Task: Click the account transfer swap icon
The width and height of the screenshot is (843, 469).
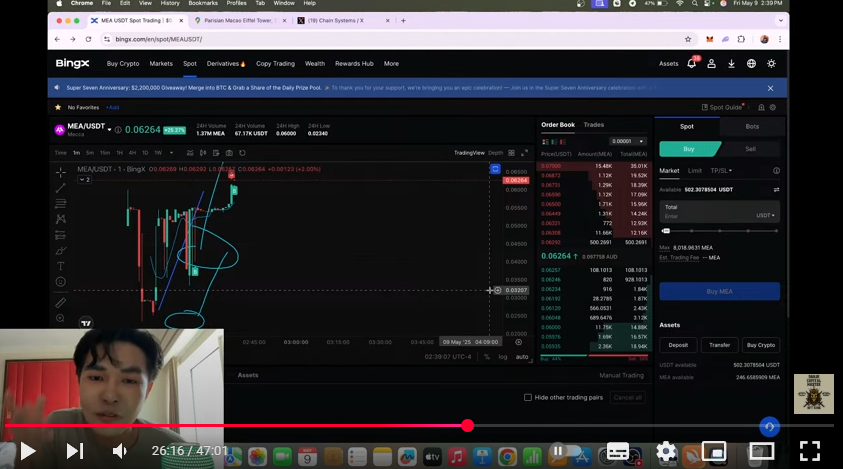Action: click(x=776, y=189)
